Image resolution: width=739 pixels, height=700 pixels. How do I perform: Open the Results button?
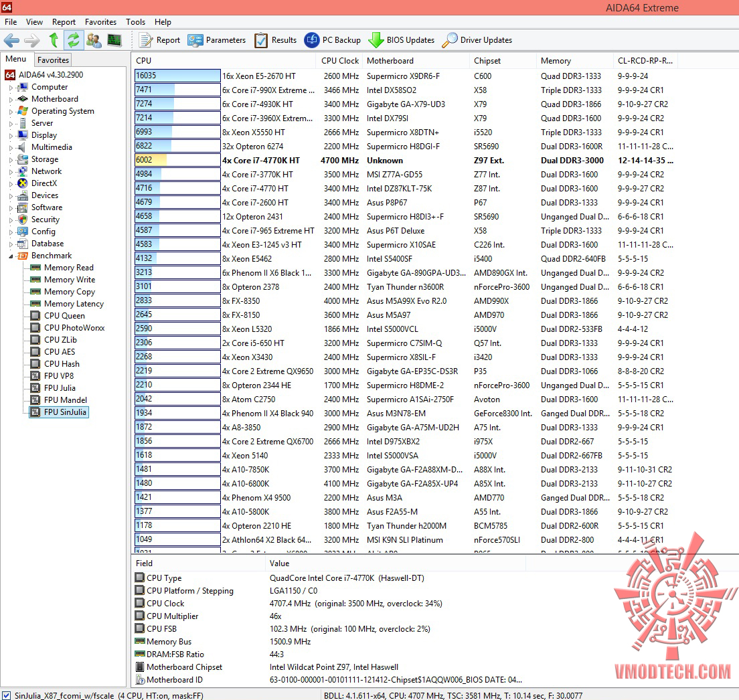pos(275,40)
